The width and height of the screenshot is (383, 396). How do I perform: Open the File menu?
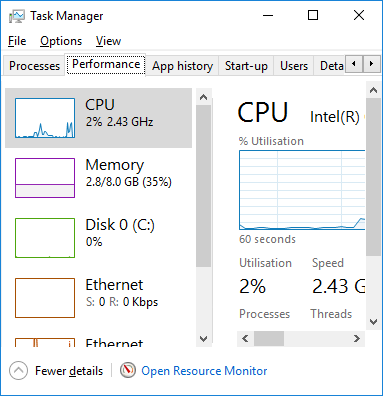[17, 41]
